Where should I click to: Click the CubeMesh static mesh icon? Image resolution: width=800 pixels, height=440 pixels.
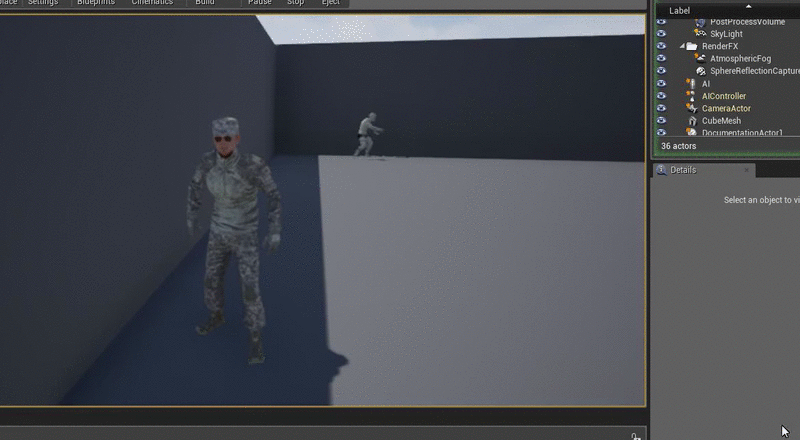692,120
